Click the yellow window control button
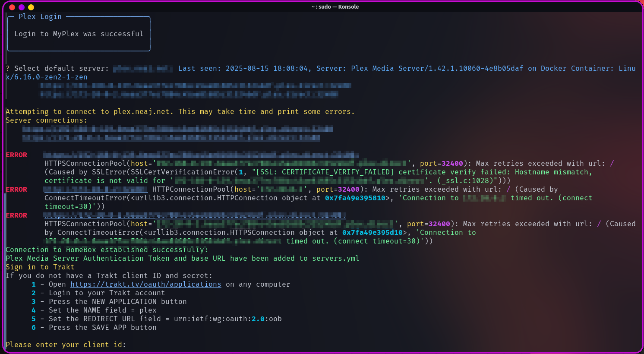The height and width of the screenshot is (354, 644). tap(31, 7)
